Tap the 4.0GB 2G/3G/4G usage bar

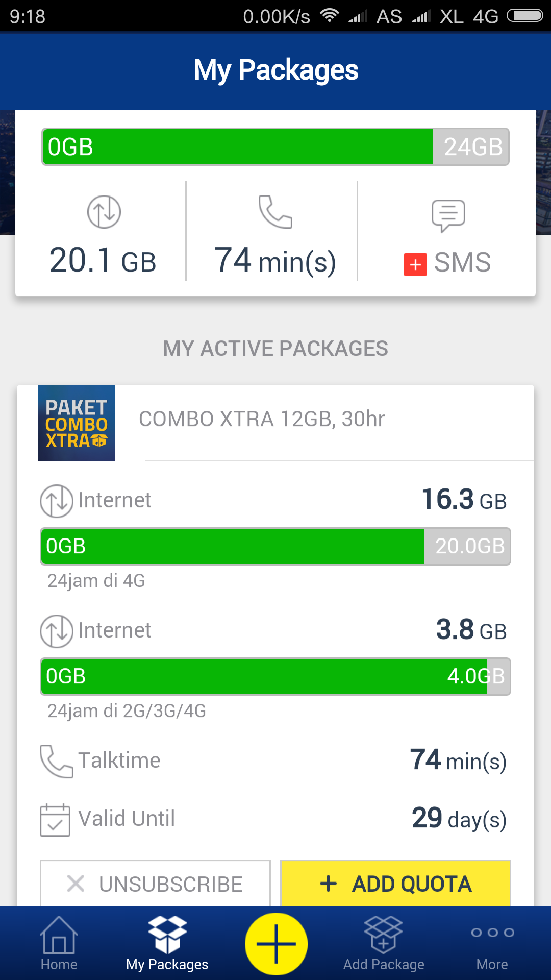pos(275,676)
